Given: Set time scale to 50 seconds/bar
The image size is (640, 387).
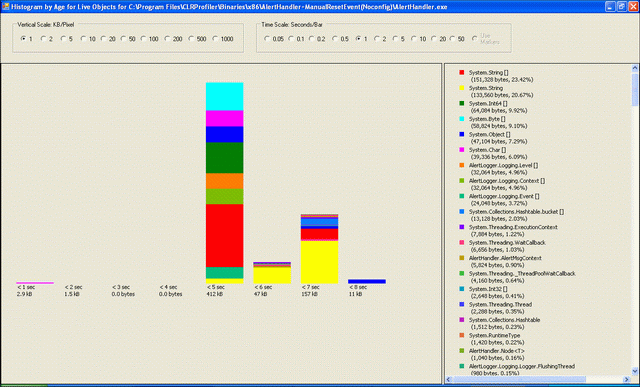Looking at the screenshot, I should pyautogui.click(x=453, y=39).
